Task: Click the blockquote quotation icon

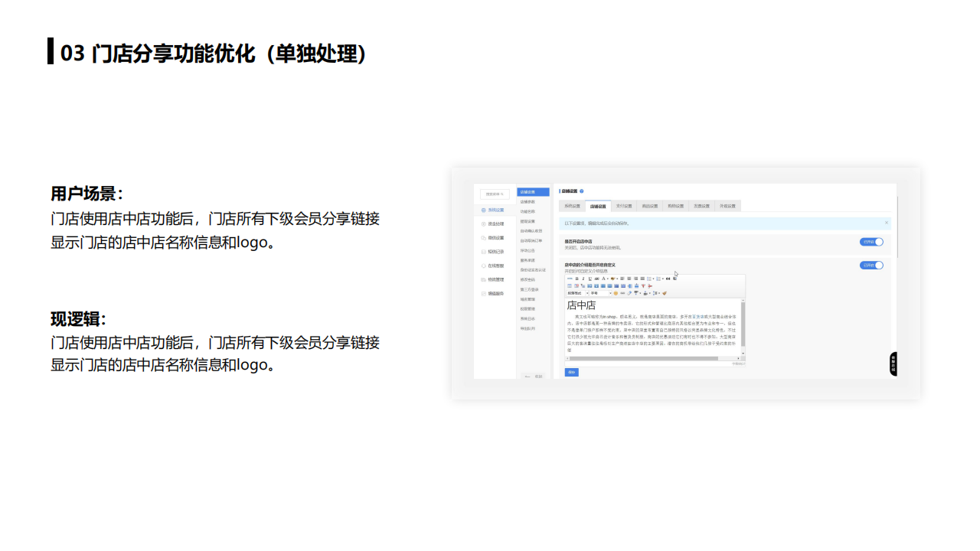Action: [668, 279]
